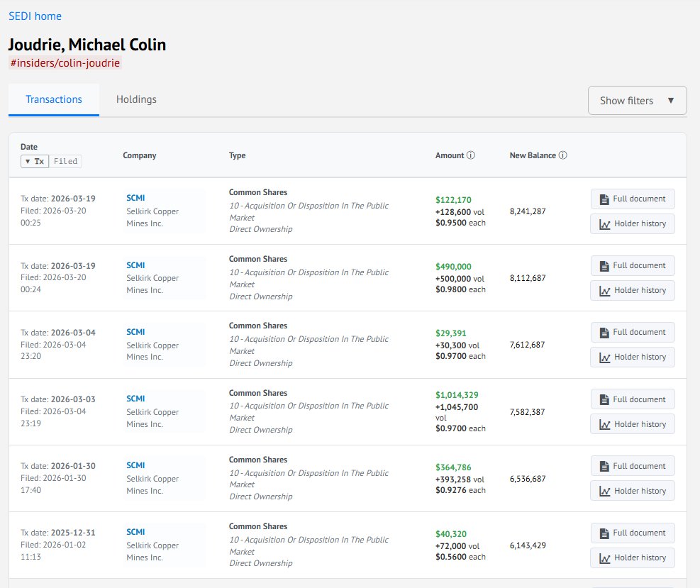Screen dimensions: 700x588
Task: Open SCMI link in 00:24 filed row
Action: (135, 265)
